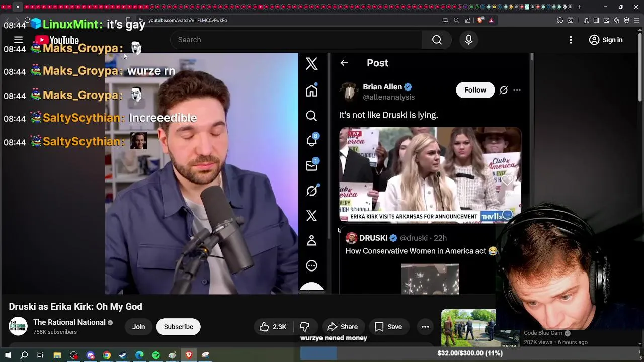
Task: Open Code Blue Cam recommended video thumbnail
Action: [468, 328]
